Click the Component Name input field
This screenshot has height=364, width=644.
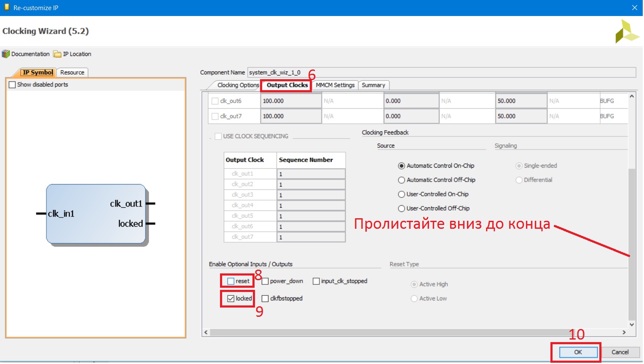pyautogui.click(x=441, y=72)
